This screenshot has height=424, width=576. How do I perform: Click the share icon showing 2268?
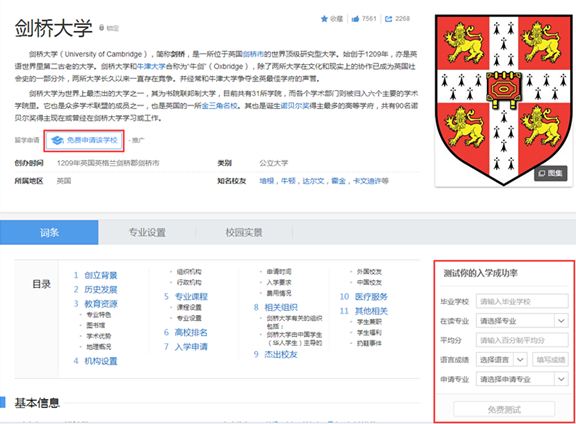[x=388, y=19]
